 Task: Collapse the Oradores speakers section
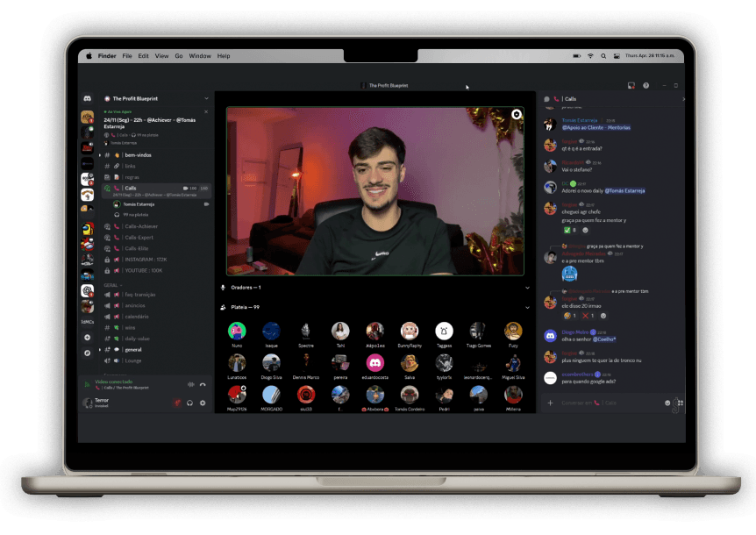pos(527,287)
